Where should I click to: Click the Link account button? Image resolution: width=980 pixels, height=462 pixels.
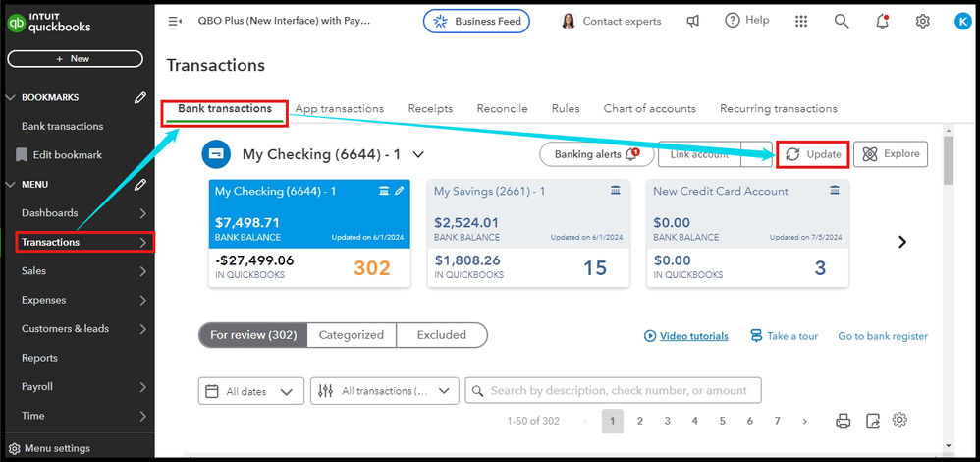(699, 154)
